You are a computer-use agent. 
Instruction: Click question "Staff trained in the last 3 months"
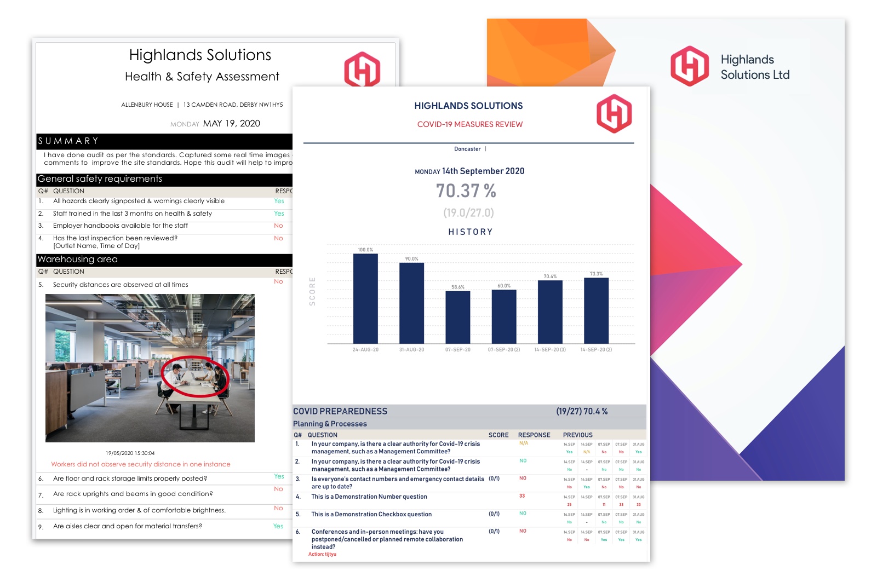tap(133, 214)
